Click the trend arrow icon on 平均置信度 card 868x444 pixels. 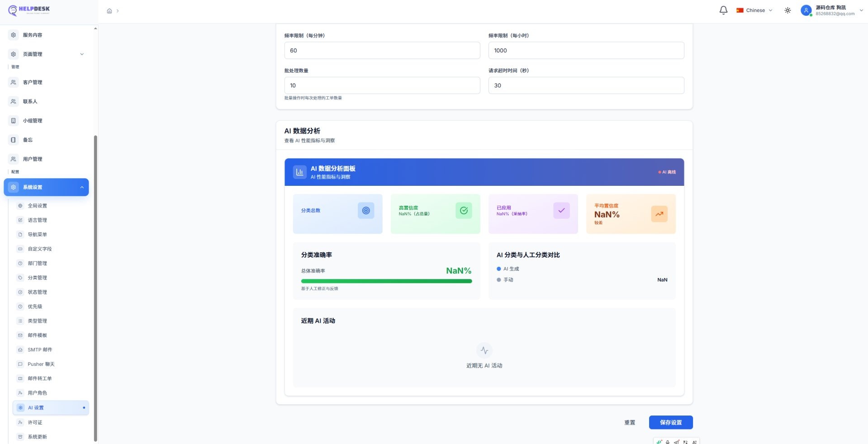coord(659,214)
